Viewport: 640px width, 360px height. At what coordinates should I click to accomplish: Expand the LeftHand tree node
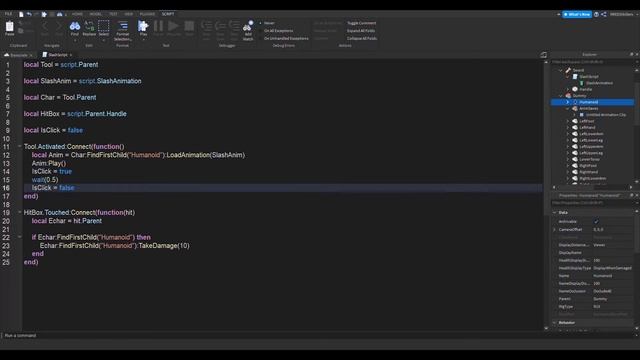pyautogui.click(x=567, y=128)
